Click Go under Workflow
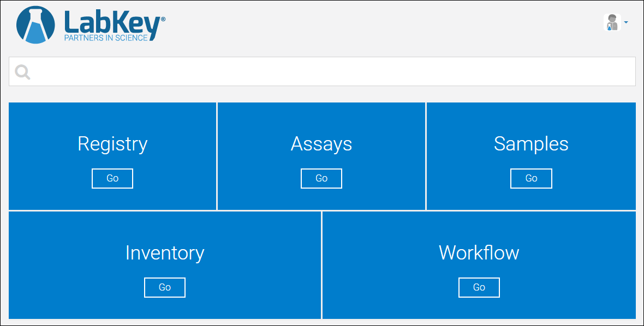Image resolution: width=644 pixels, height=326 pixels. click(x=479, y=287)
